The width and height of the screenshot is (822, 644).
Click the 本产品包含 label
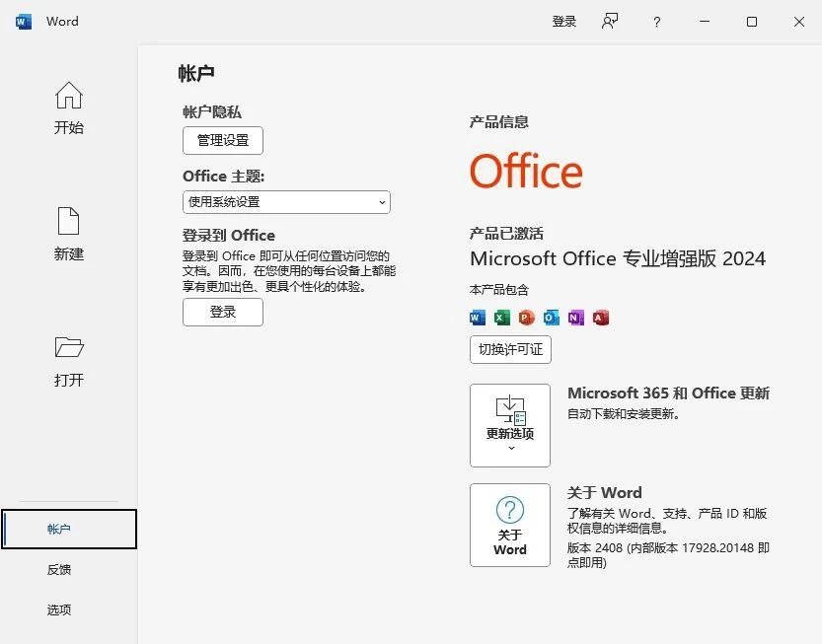click(x=499, y=290)
